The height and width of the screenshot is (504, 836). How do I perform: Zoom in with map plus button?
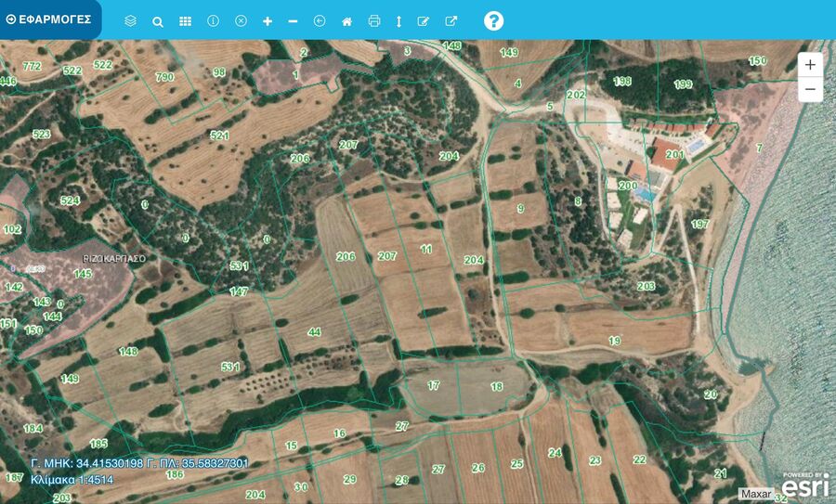810,65
